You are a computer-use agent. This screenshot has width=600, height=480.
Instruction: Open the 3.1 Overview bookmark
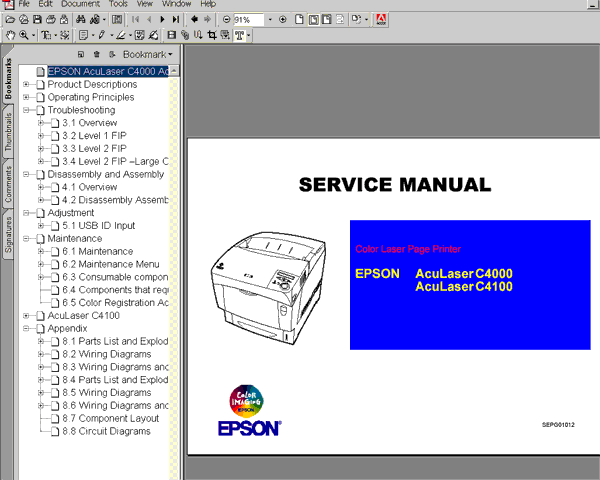coord(90,123)
